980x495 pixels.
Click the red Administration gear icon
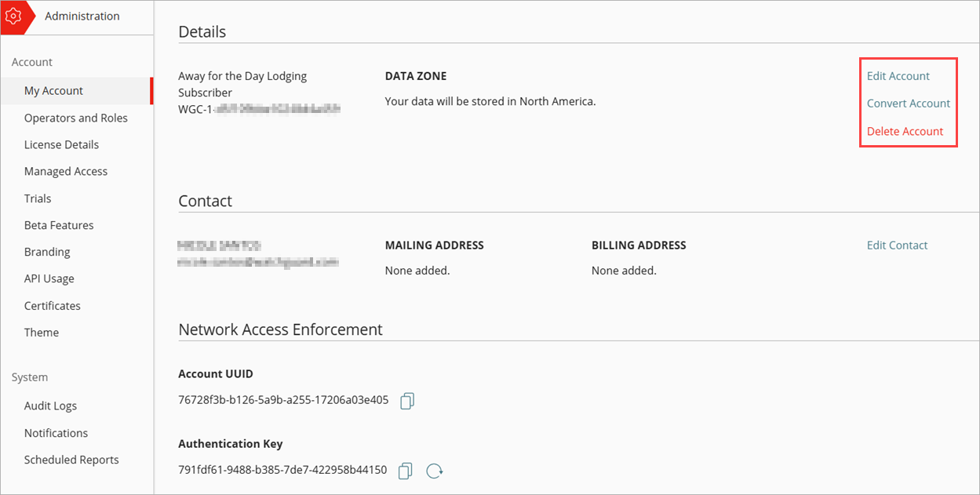click(14, 16)
